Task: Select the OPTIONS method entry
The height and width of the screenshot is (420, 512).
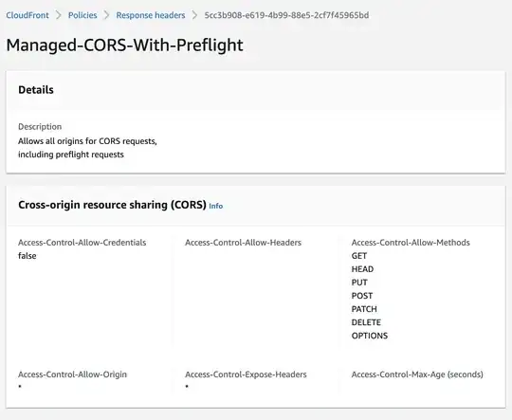Action: click(x=370, y=336)
